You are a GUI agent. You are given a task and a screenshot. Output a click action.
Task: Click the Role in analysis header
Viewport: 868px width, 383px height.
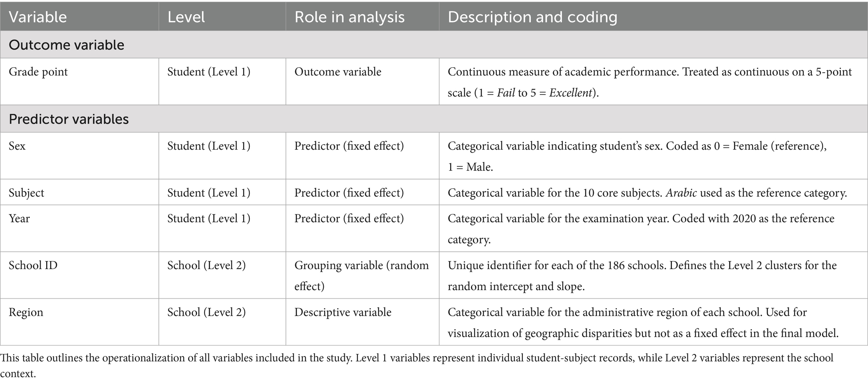[349, 17]
